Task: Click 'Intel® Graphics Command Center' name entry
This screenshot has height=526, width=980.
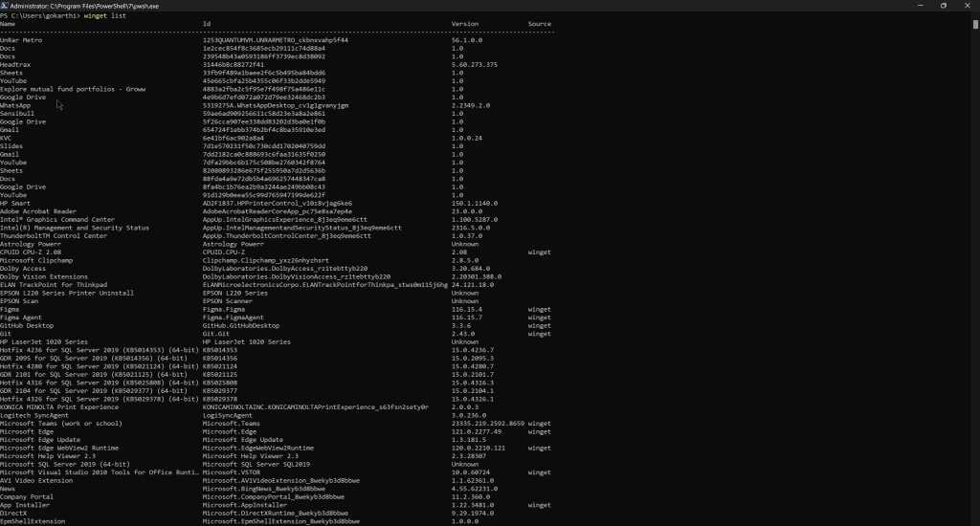Action: pyautogui.click(x=57, y=219)
